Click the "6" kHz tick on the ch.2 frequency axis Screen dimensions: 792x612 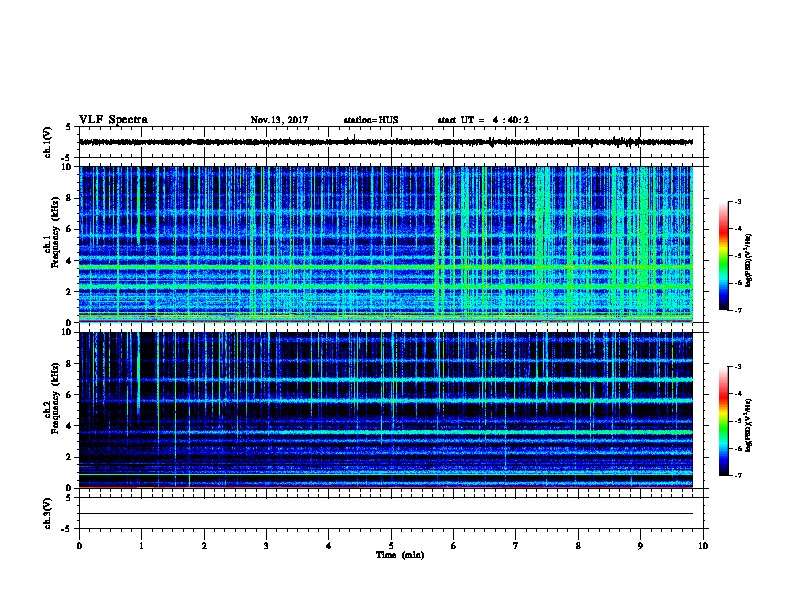coord(69,395)
